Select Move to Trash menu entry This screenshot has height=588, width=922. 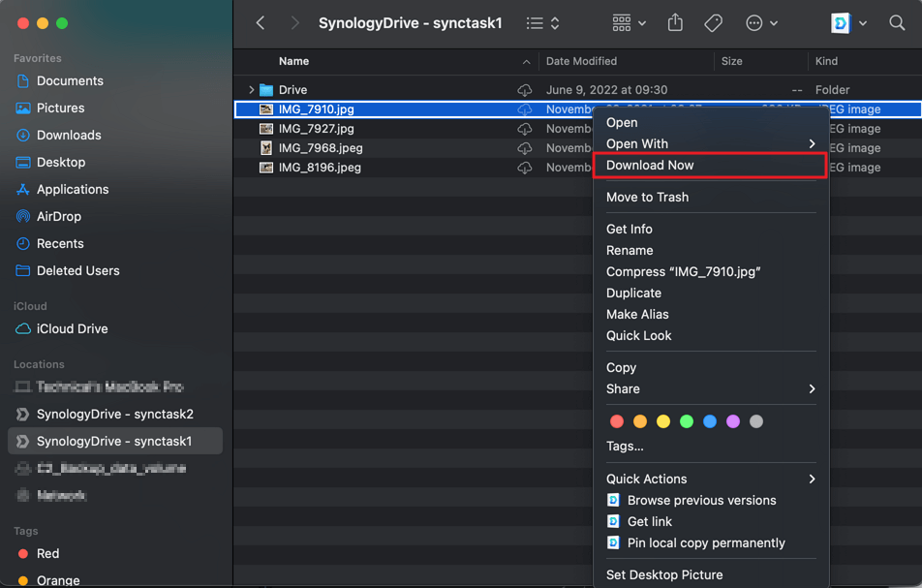click(647, 197)
